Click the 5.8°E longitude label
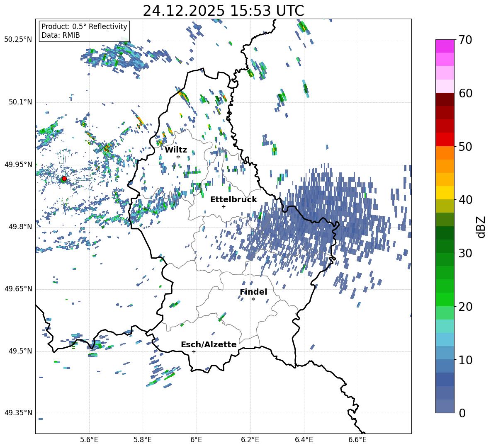 coord(143,440)
